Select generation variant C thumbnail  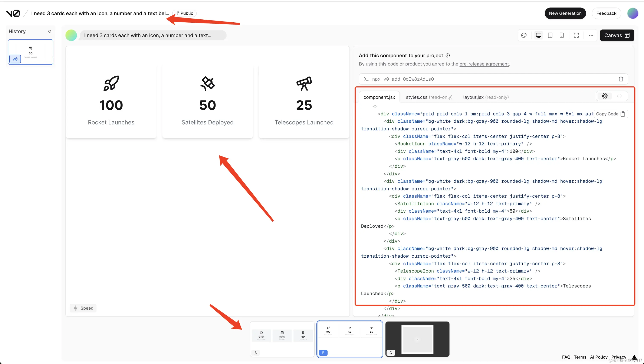pos(417,339)
